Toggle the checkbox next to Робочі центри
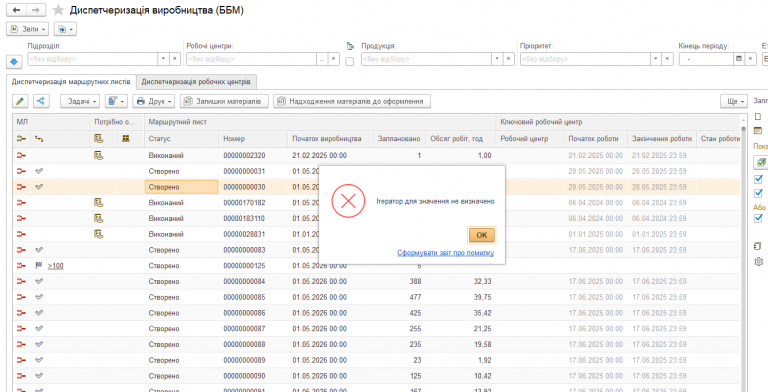Screen dimensions: 768x392 pyautogui.click(x=350, y=62)
